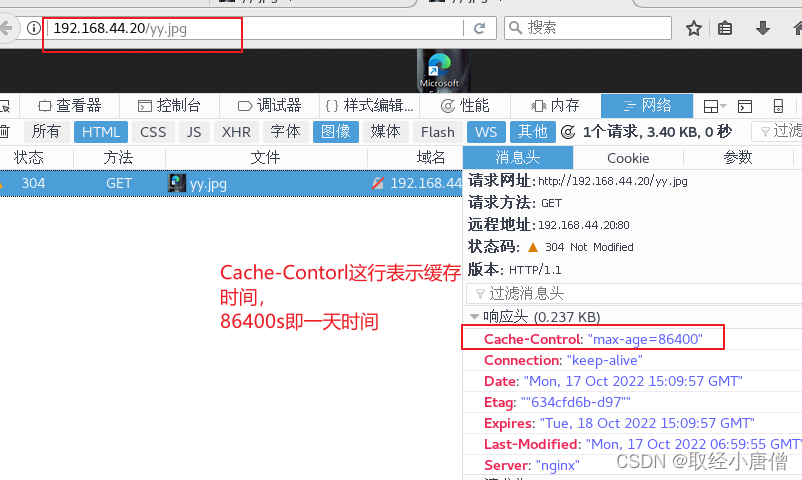Switch to the Cookie tab
The image size is (802, 480).
(628, 158)
